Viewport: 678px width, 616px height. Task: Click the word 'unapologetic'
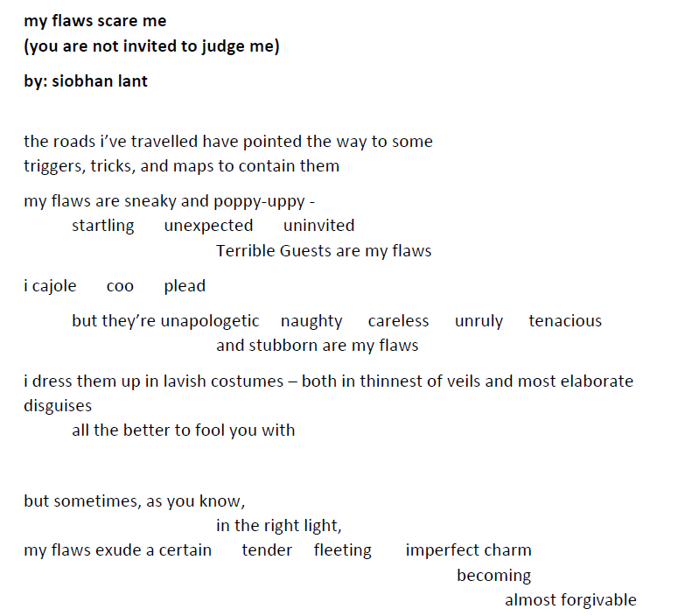[x=210, y=321]
